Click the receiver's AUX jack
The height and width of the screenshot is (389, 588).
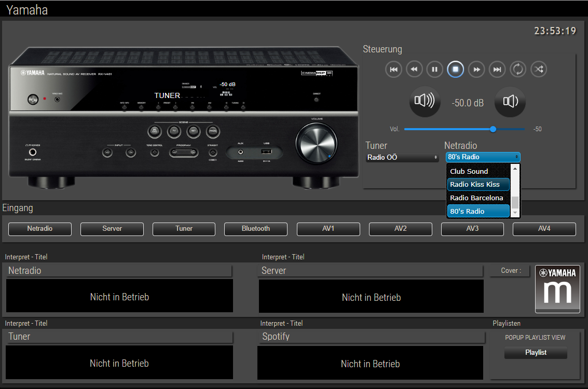point(241,152)
